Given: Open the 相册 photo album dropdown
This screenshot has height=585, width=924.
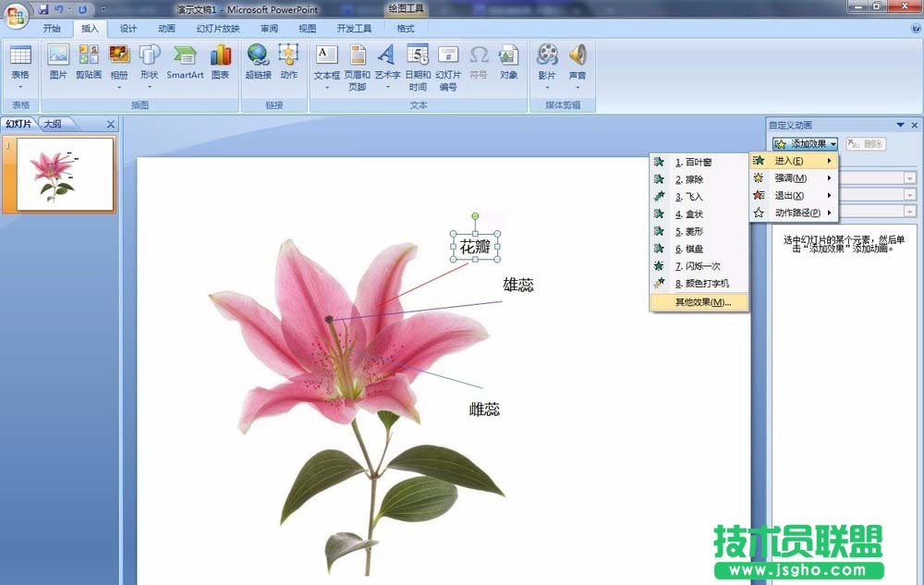Looking at the screenshot, I should coord(119,63).
